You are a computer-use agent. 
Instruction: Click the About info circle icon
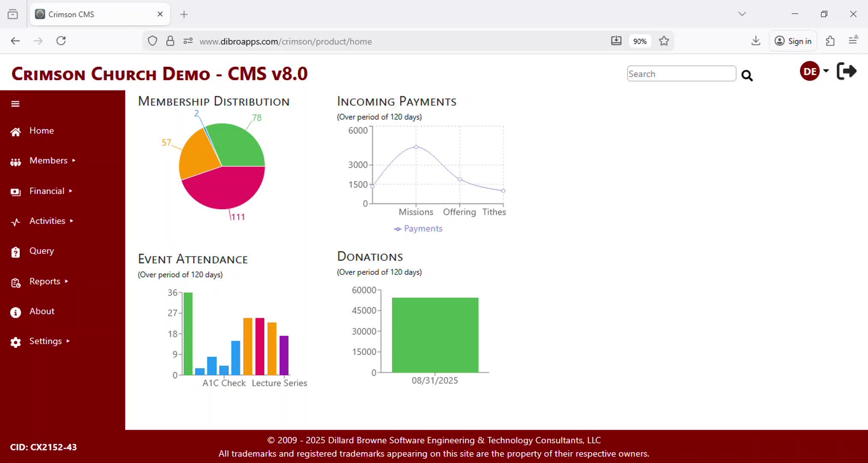(15, 313)
